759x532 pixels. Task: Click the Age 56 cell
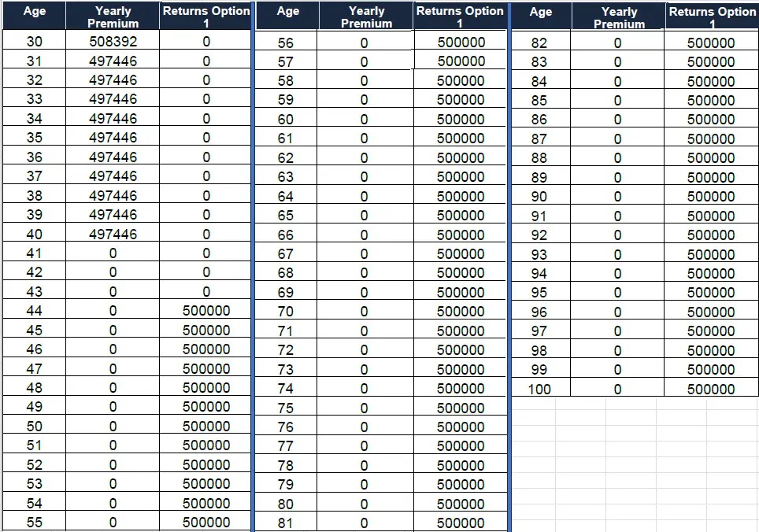(x=286, y=43)
